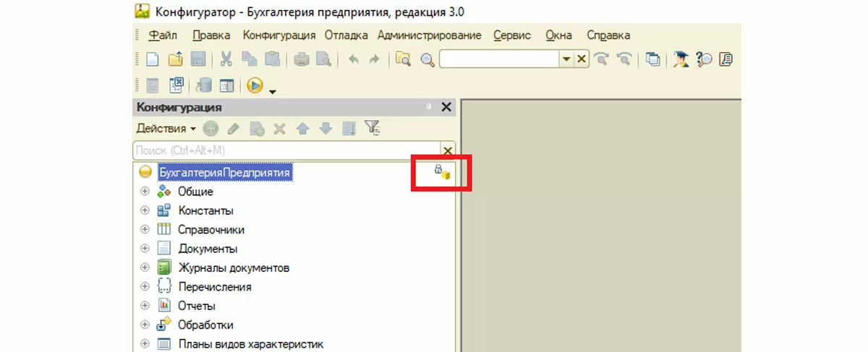Click the Paste clipboard icon
The image size is (868, 352).
point(272,59)
